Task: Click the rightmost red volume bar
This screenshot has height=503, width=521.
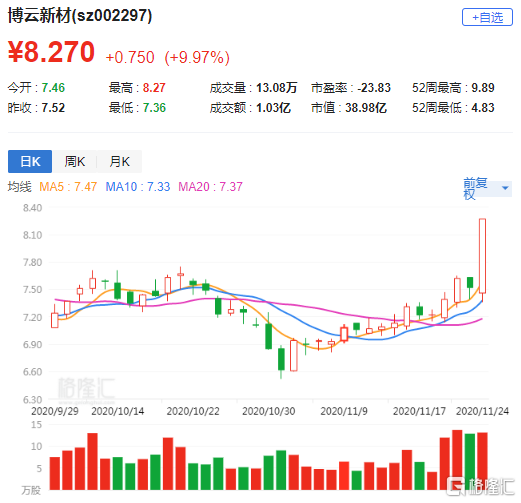Action: [x=482, y=461]
